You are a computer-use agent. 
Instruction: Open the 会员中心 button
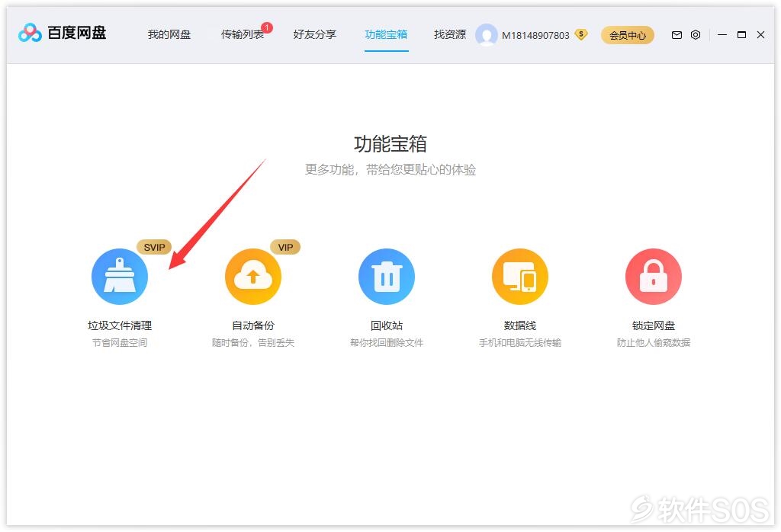(628, 35)
